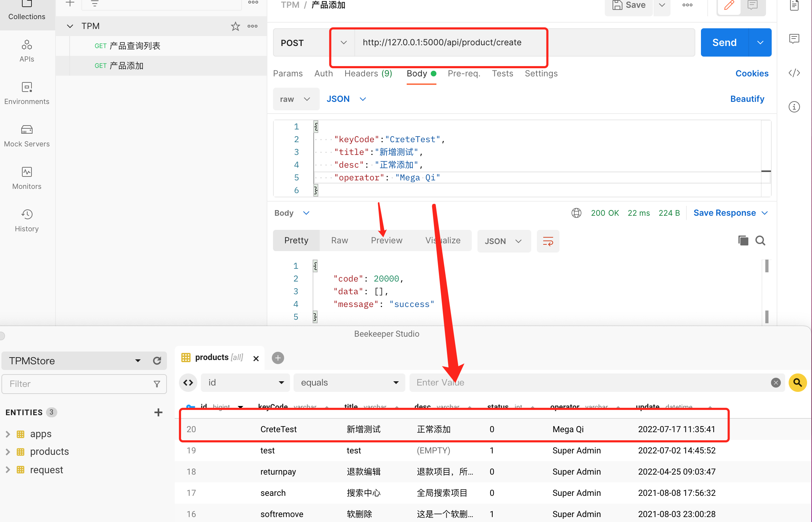Open the equals operator dropdown
Screen dimensions: 812x522
(x=349, y=383)
